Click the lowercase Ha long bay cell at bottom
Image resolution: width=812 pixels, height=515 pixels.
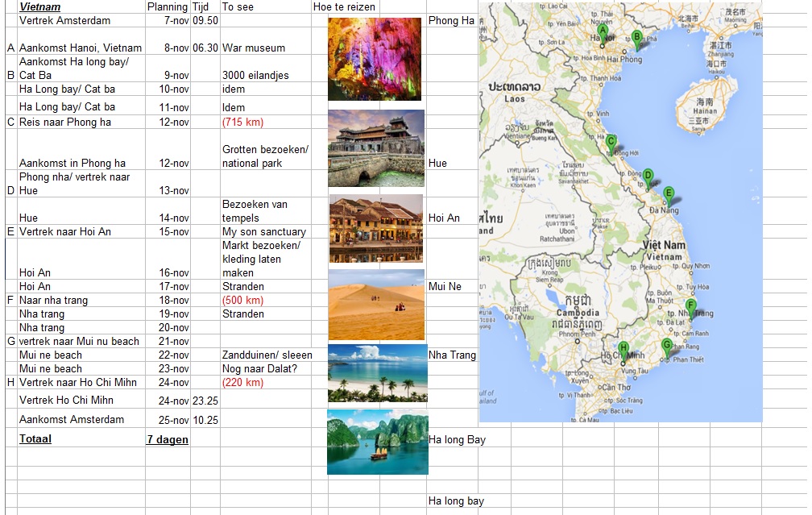pyautogui.click(x=456, y=500)
